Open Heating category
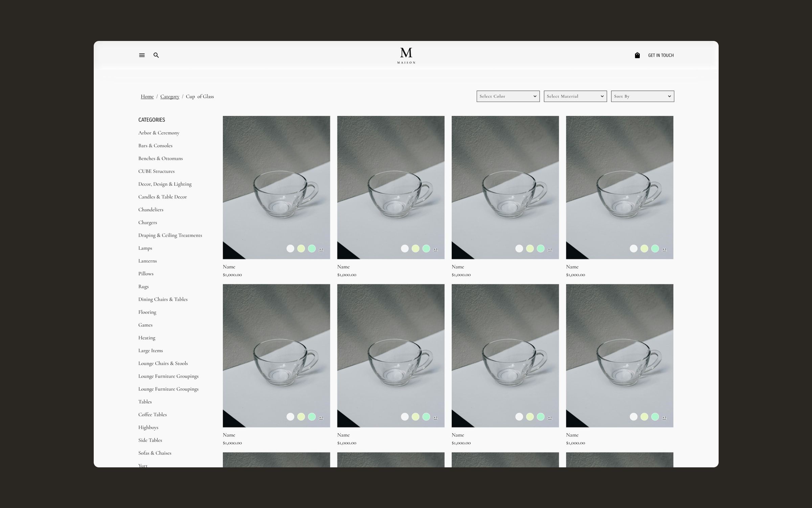Image resolution: width=812 pixels, height=508 pixels. (x=146, y=338)
